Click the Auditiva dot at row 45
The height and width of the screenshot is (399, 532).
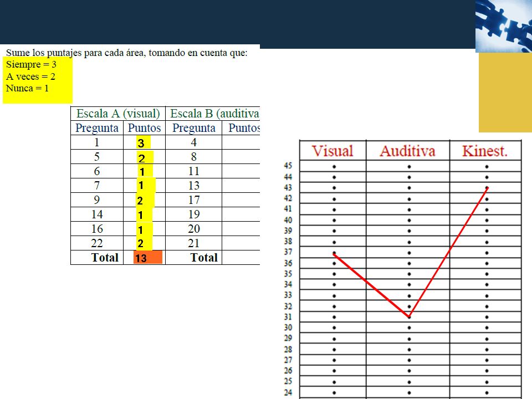(x=409, y=167)
